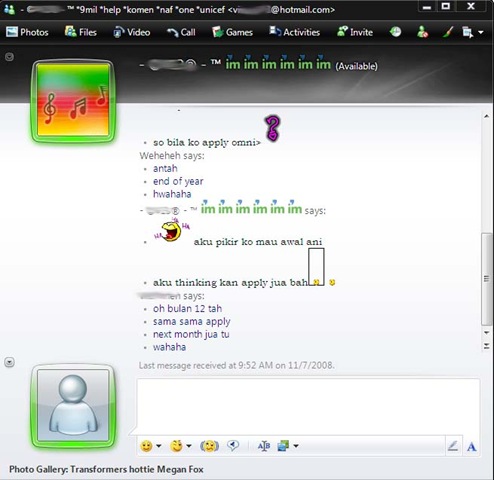Screen dimensions: 494x480
Task: Open the Games menu
Action: pyautogui.click(x=232, y=32)
